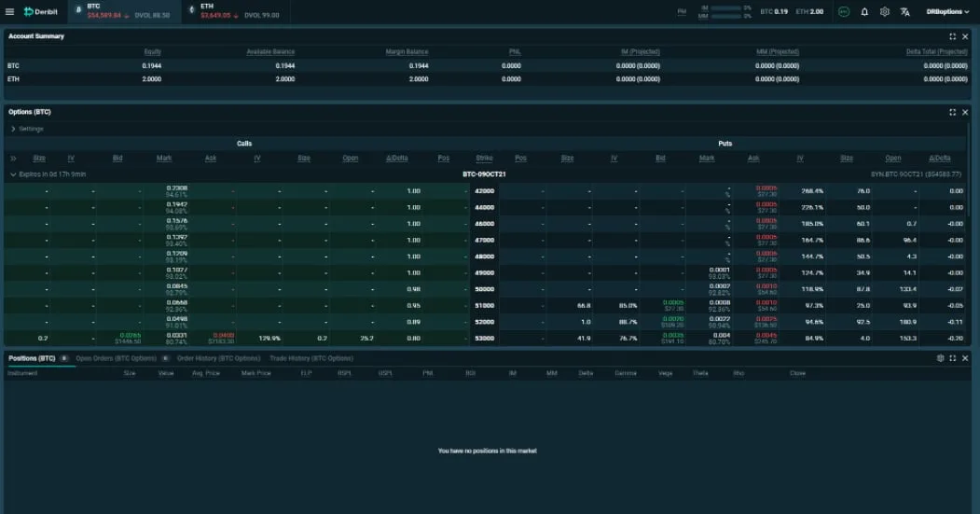Click the 53000 call ask price in red
The height and width of the screenshot is (514, 980).
[223, 335]
